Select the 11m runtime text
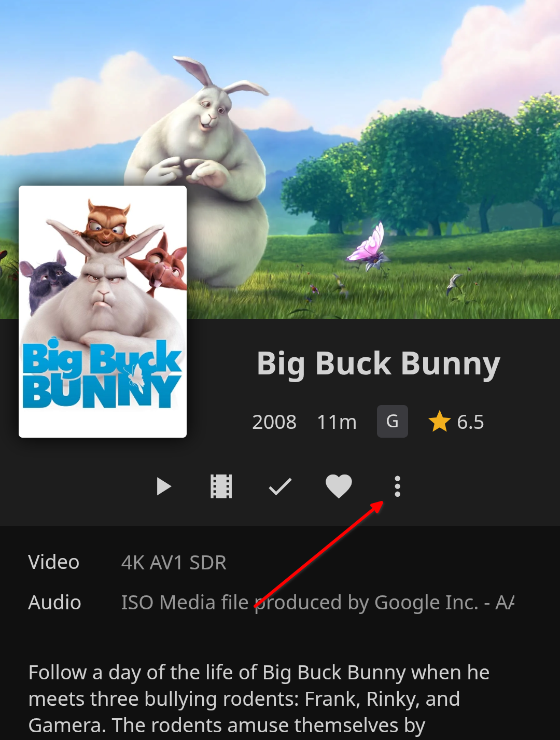560x740 pixels. 337,422
